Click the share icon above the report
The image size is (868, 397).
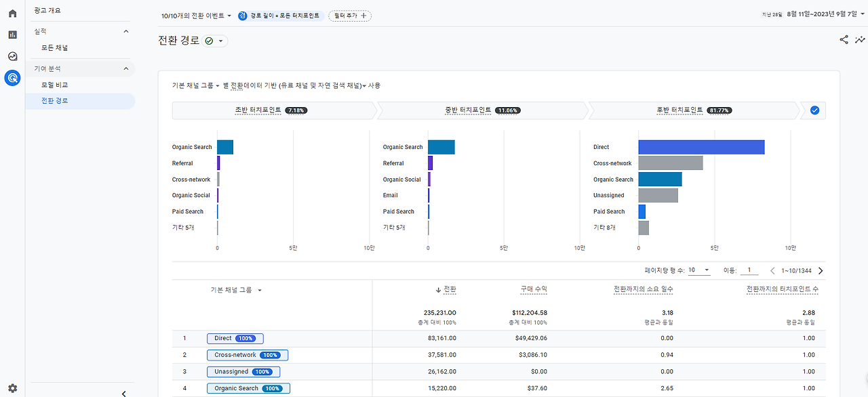pyautogui.click(x=843, y=40)
